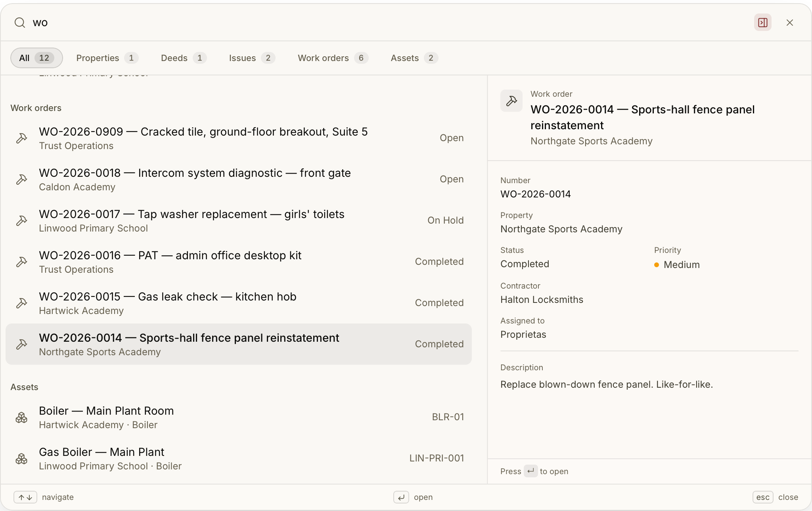
Task: Click hammer icon for WO-2026-0015 row
Action: [21, 303]
